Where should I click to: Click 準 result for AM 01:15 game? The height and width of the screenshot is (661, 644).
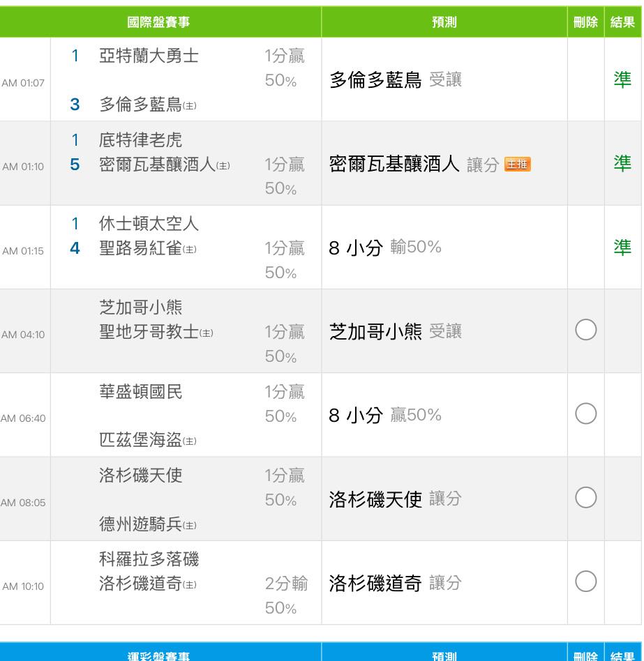[622, 247]
